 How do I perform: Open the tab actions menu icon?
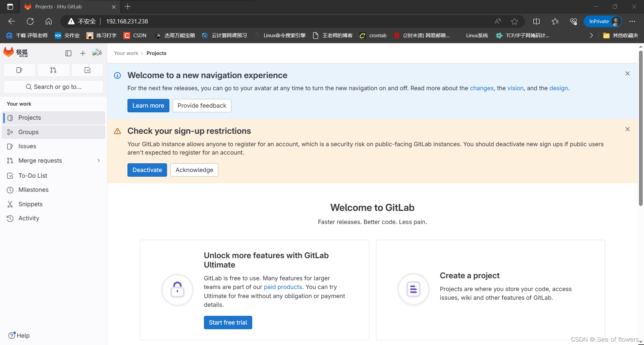(x=10, y=7)
